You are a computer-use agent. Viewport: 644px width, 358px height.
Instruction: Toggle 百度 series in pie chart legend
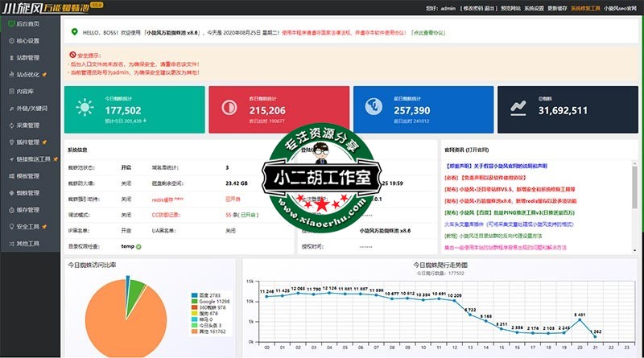[x=206, y=294]
